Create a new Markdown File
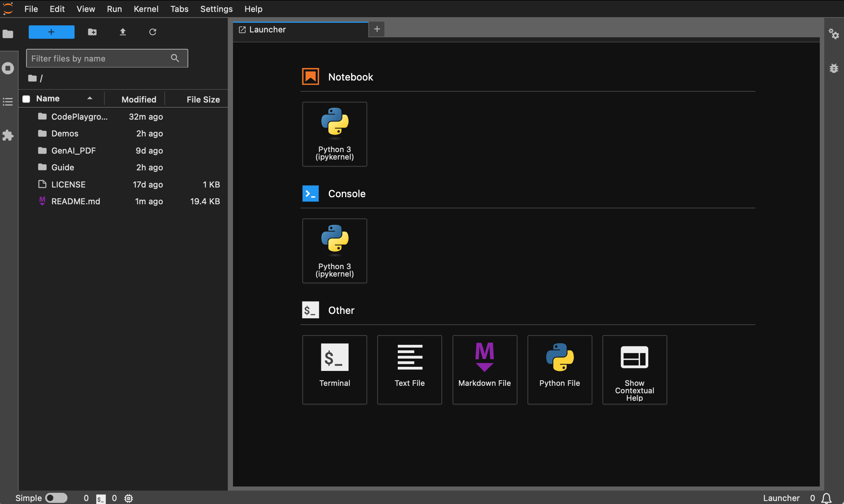Viewport: 844px width, 504px height. tap(484, 369)
